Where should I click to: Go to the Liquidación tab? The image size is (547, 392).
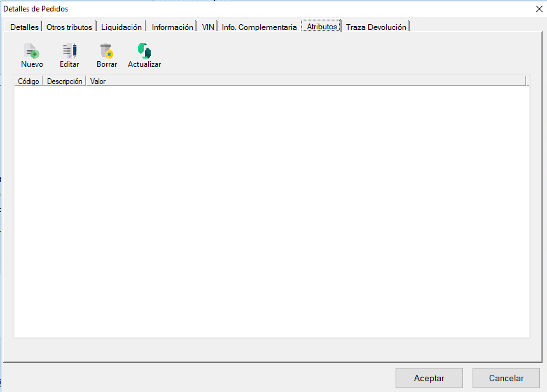pos(121,27)
